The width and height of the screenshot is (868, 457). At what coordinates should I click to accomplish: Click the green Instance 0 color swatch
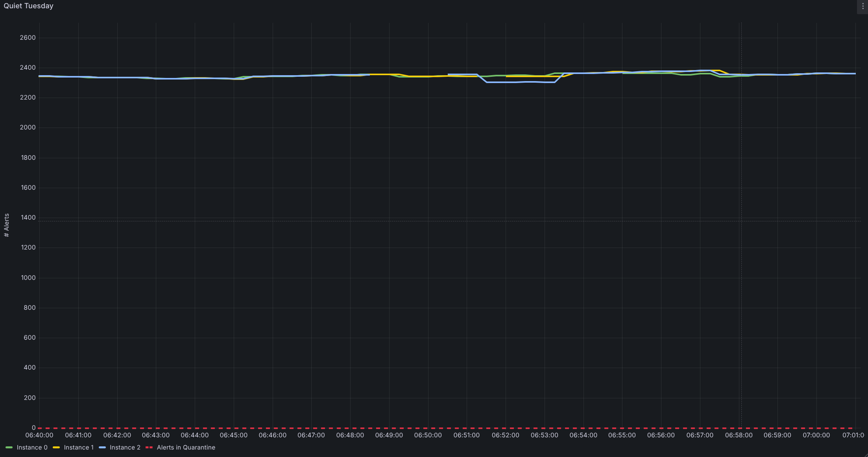pyautogui.click(x=9, y=448)
